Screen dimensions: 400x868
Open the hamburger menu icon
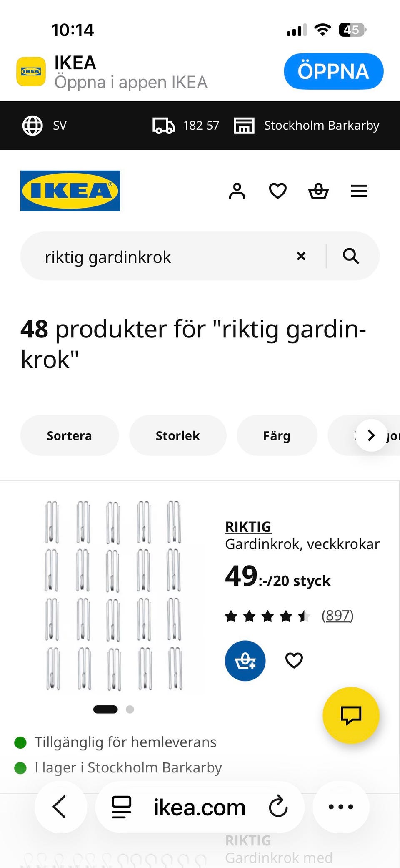tap(359, 191)
